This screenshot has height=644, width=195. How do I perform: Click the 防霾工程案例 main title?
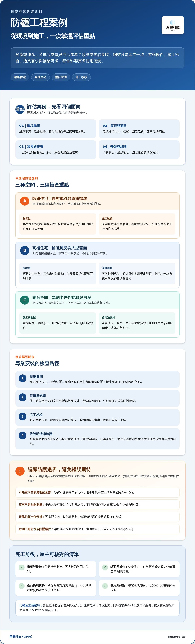[x=39, y=23]
